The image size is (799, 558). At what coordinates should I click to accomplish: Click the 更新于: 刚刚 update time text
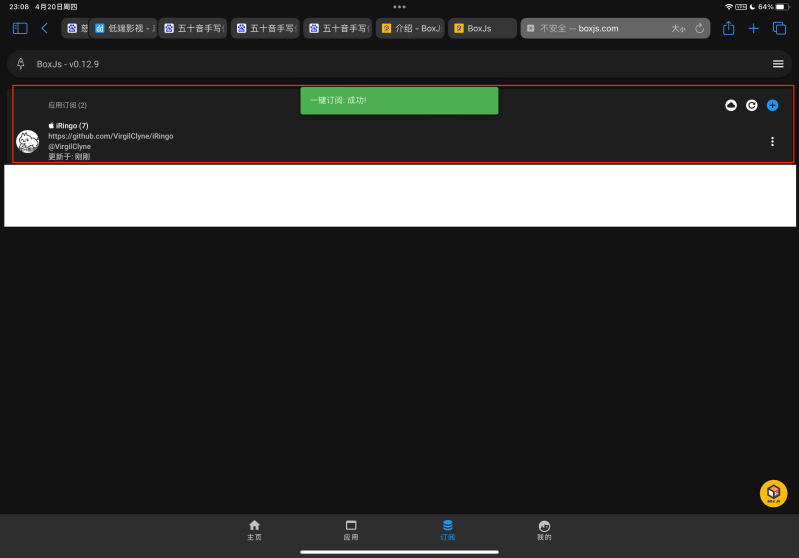coord(69,156)
